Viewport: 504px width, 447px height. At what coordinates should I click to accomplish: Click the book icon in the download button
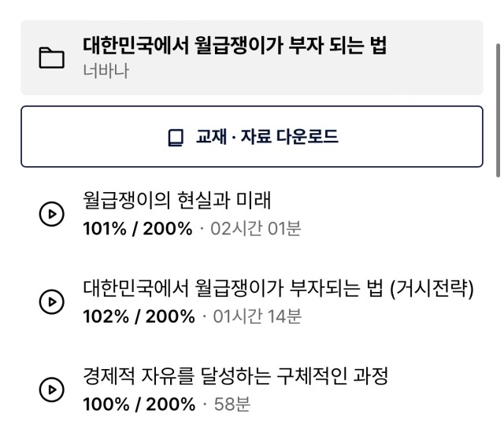(176, 138)
